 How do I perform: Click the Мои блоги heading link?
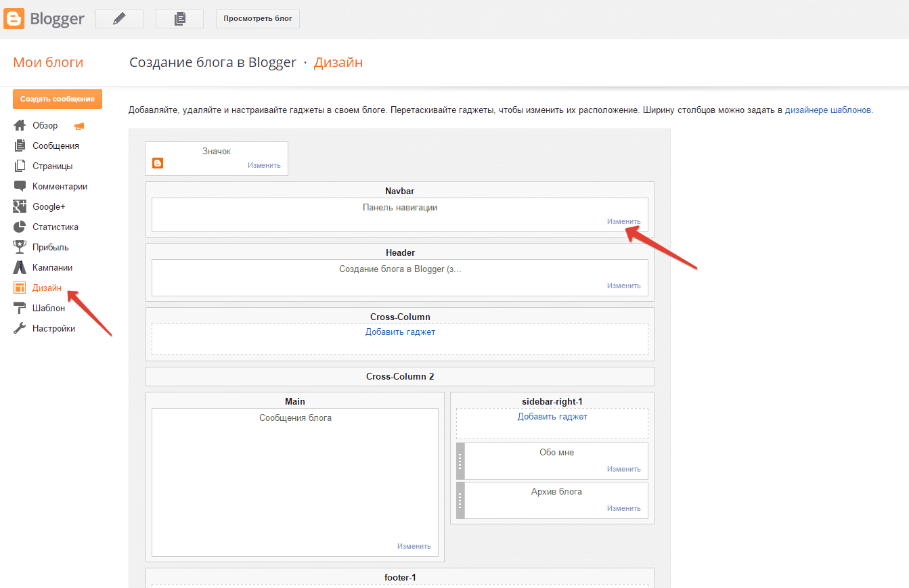point(48,63)
